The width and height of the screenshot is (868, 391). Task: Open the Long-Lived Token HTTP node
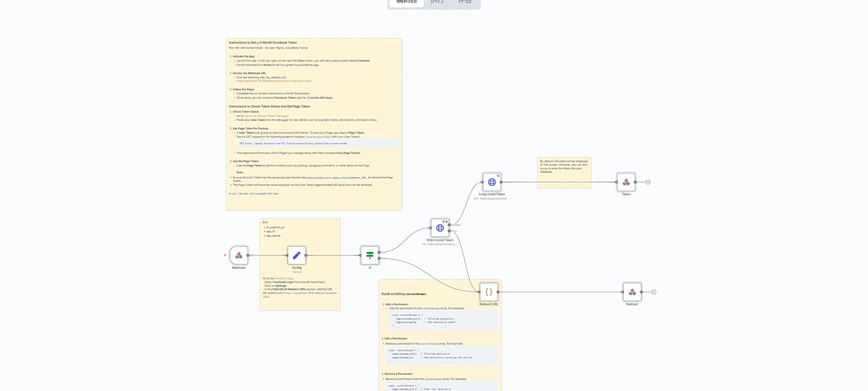[x=491, y=182]
